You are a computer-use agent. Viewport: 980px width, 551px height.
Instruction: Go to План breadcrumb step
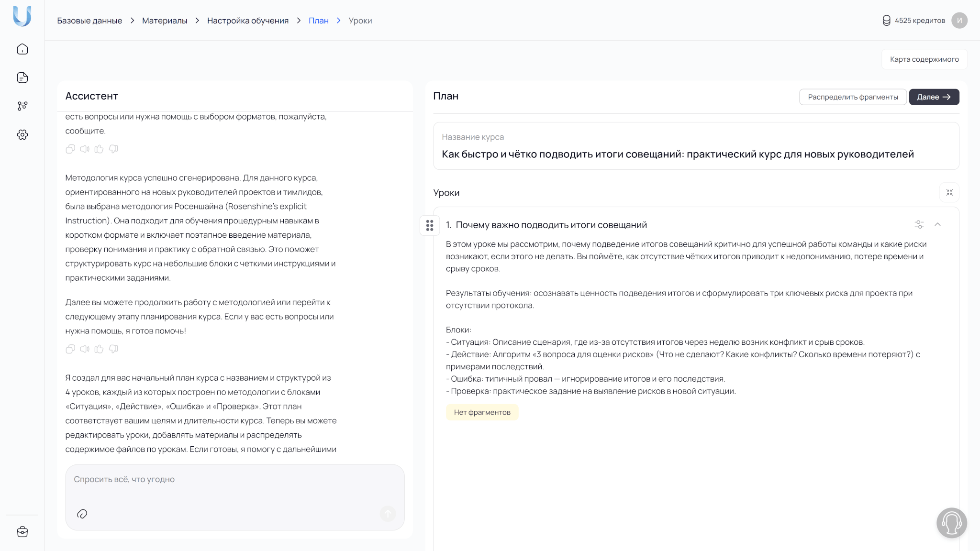pos(318,21)
